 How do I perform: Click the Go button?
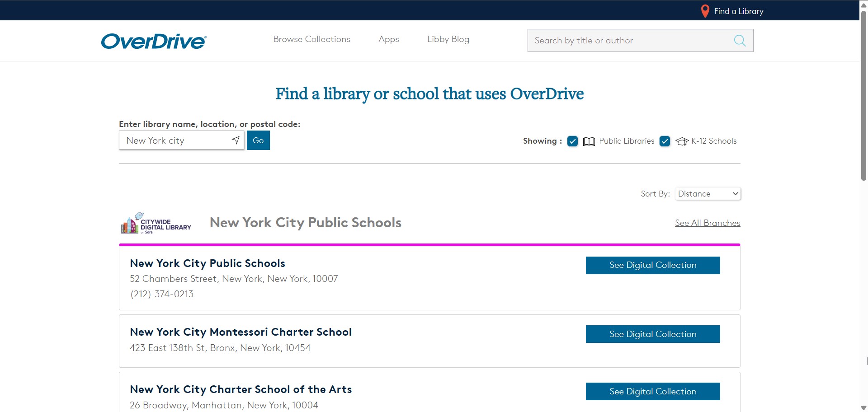pos(258,140)
